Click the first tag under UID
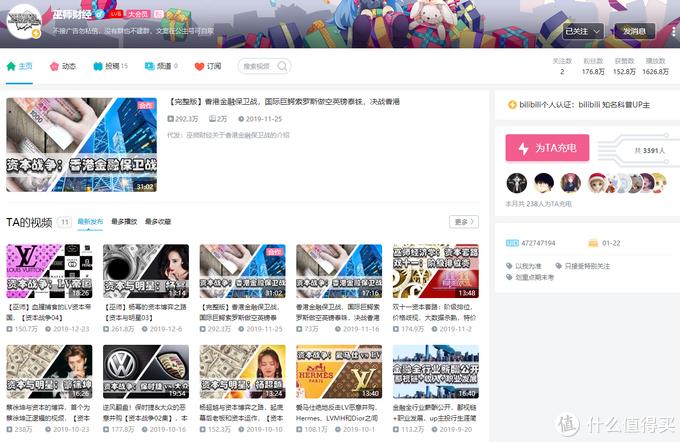680x442 pixels. coord(524,266)
